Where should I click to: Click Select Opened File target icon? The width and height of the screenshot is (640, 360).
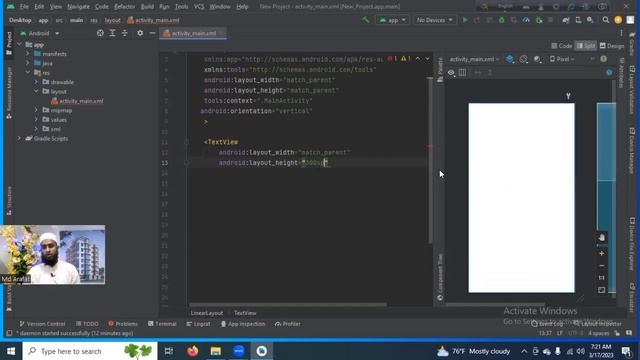(100, 33)
